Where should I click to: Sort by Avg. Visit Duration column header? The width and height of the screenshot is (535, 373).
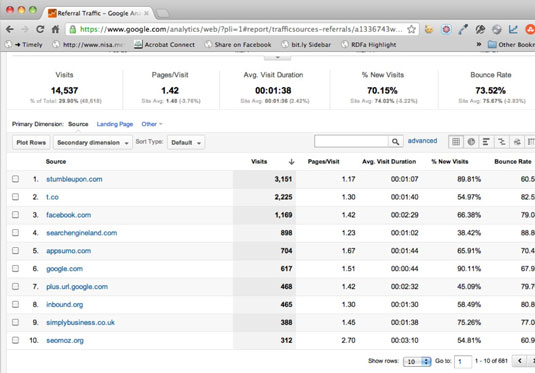tap(389, 162)
